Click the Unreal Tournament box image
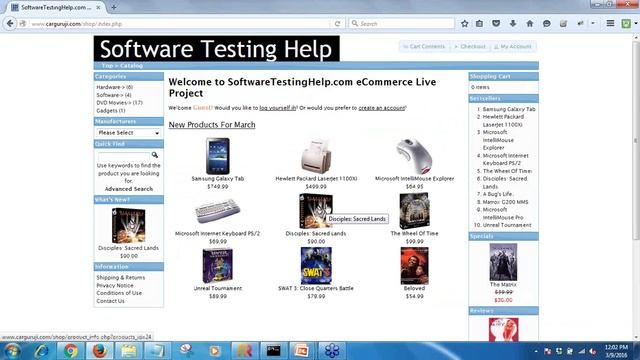 click(x=218, y=266)
